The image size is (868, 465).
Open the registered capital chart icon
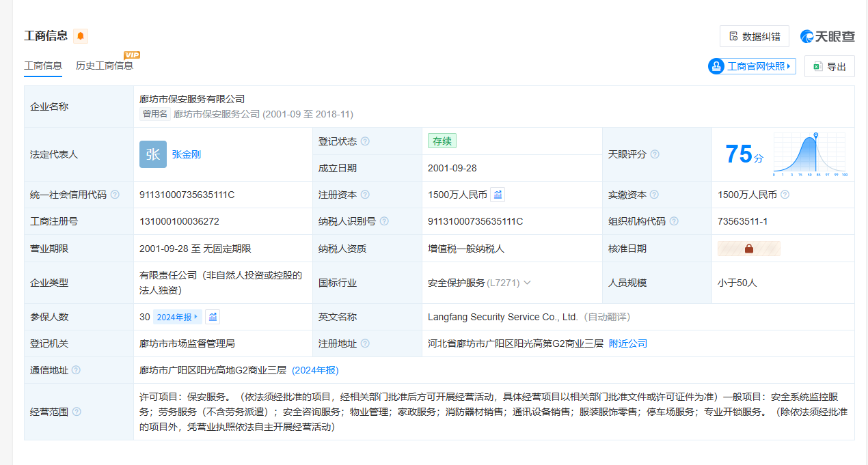tap(498, 195)
